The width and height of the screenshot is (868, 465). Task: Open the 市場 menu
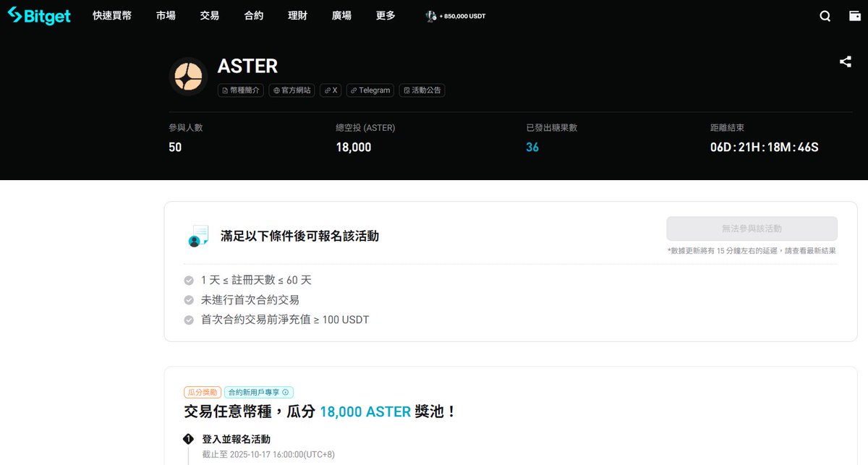point(166,15)
